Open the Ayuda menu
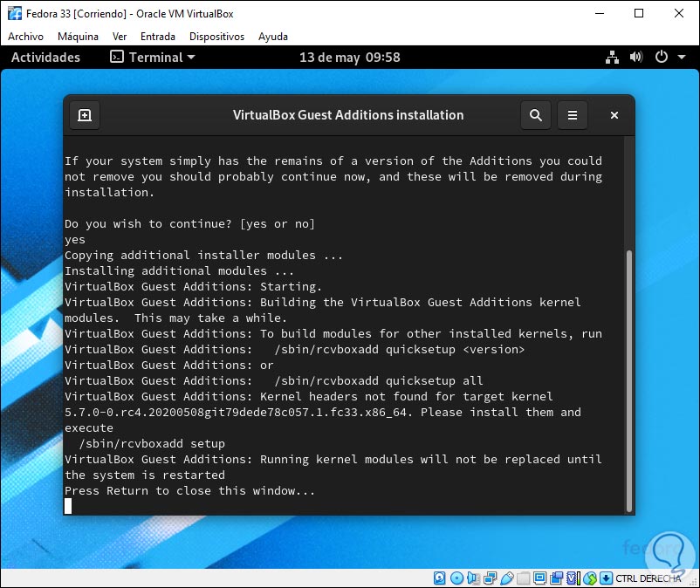The width and height of the screenshot is (700, 588). (x=273, y=37)
